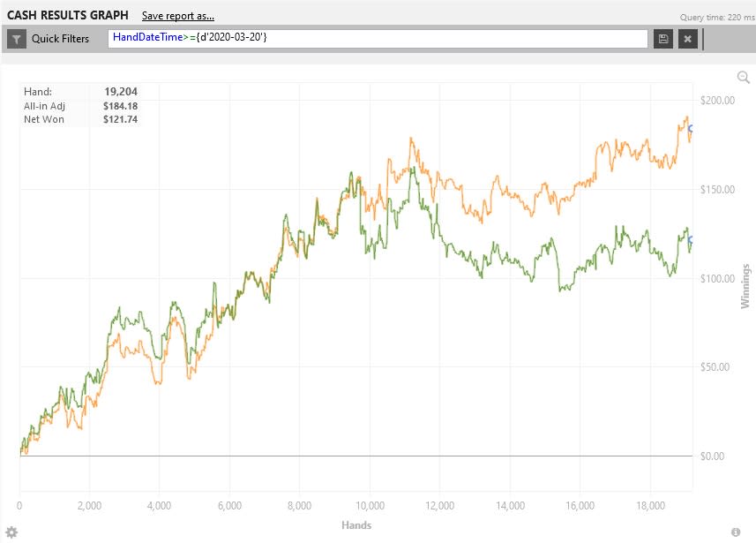This screenshot has width=756, height=543.
Task: Click the green line end marker
Action: pos(691,240)
